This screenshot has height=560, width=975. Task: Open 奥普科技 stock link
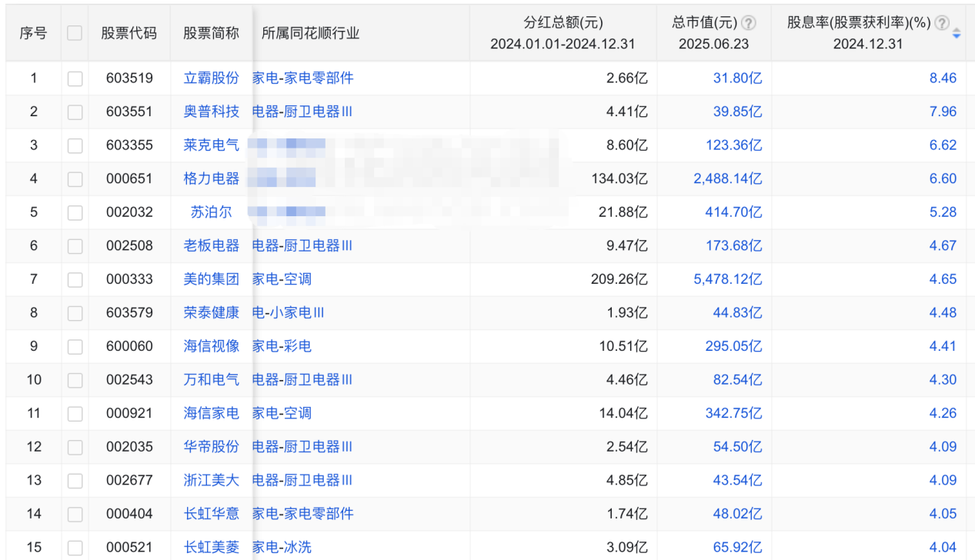(212, 112)
